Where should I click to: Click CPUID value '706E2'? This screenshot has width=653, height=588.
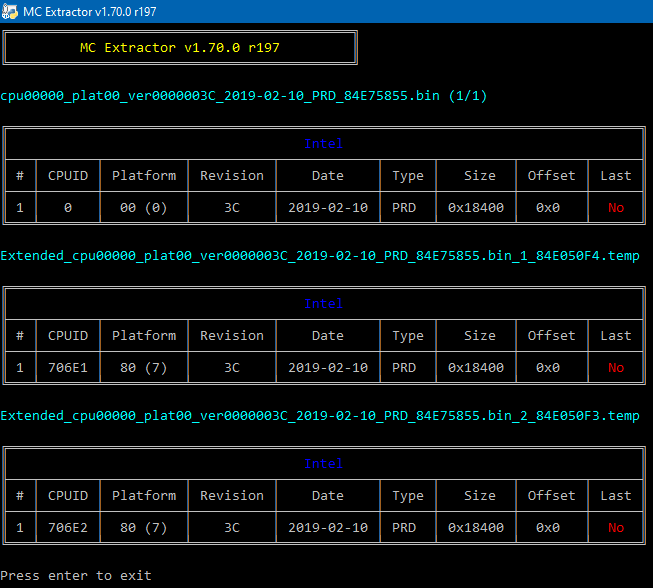pos(68,528)
